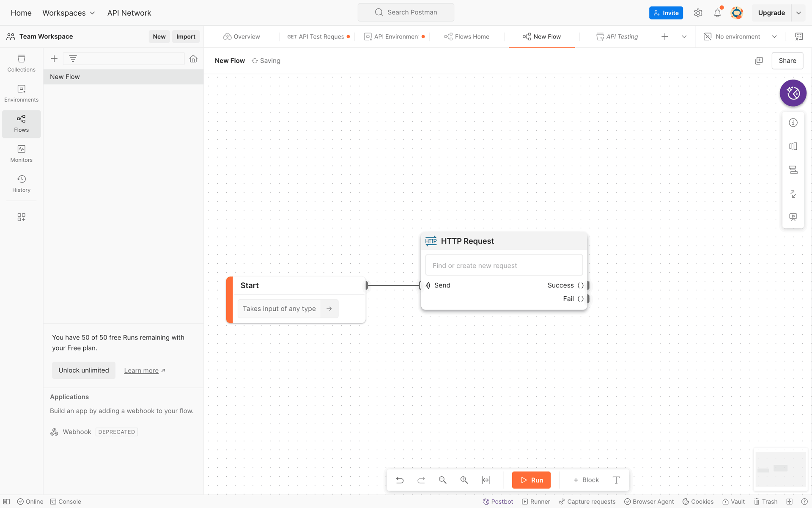Open Collections in the sidebar
812x508 pixels.
[21, 63]
